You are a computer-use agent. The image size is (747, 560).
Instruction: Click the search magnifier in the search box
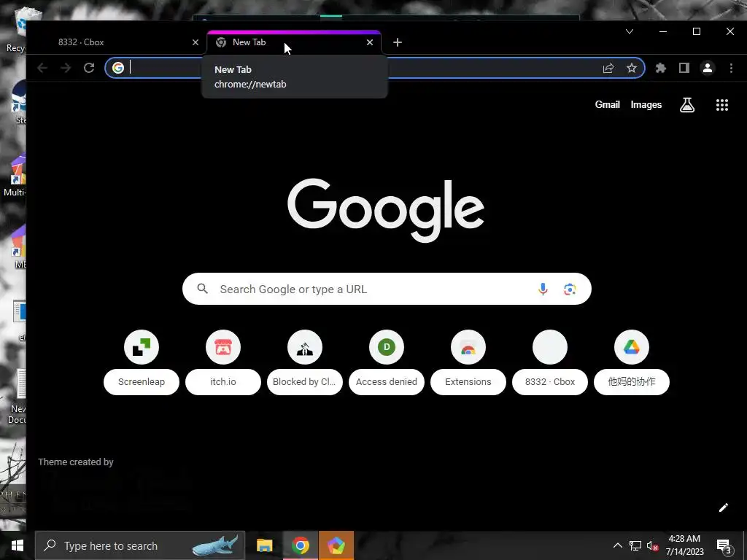[203, 289]
